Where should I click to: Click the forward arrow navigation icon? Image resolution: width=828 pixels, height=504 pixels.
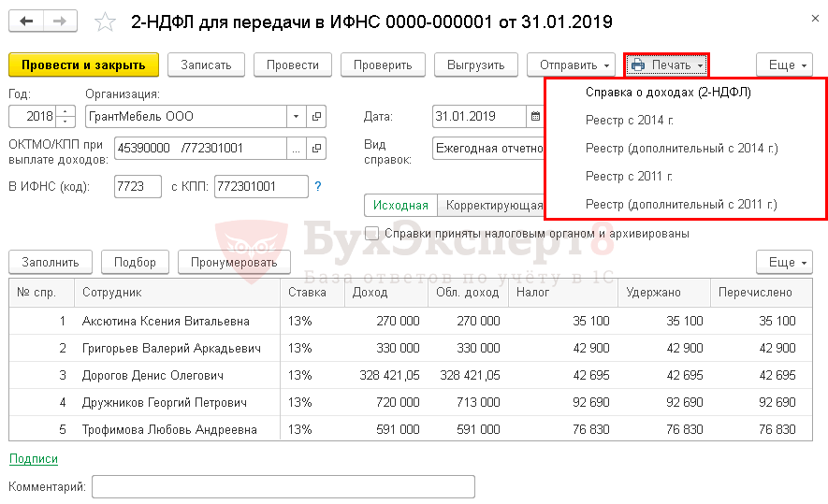tap(60, 22)
